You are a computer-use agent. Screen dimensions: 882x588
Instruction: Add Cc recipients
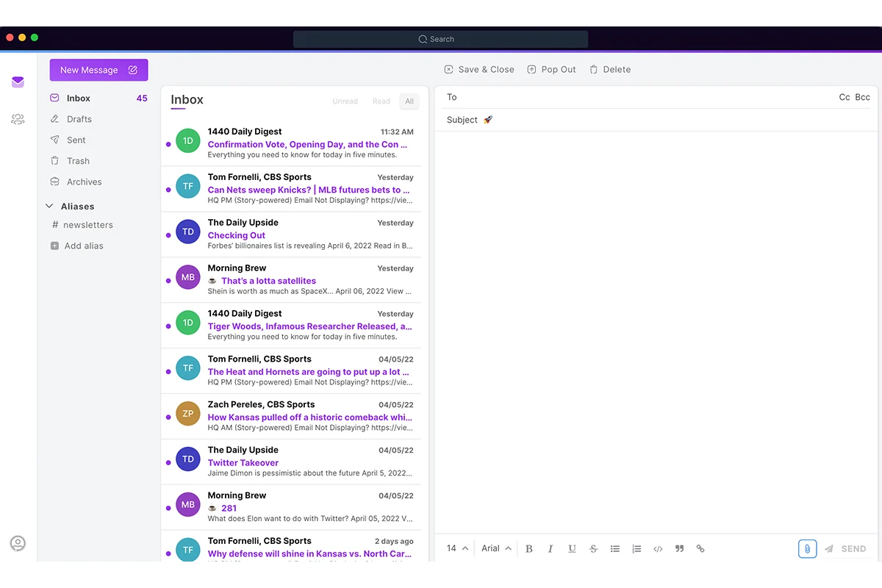[845, 97]
